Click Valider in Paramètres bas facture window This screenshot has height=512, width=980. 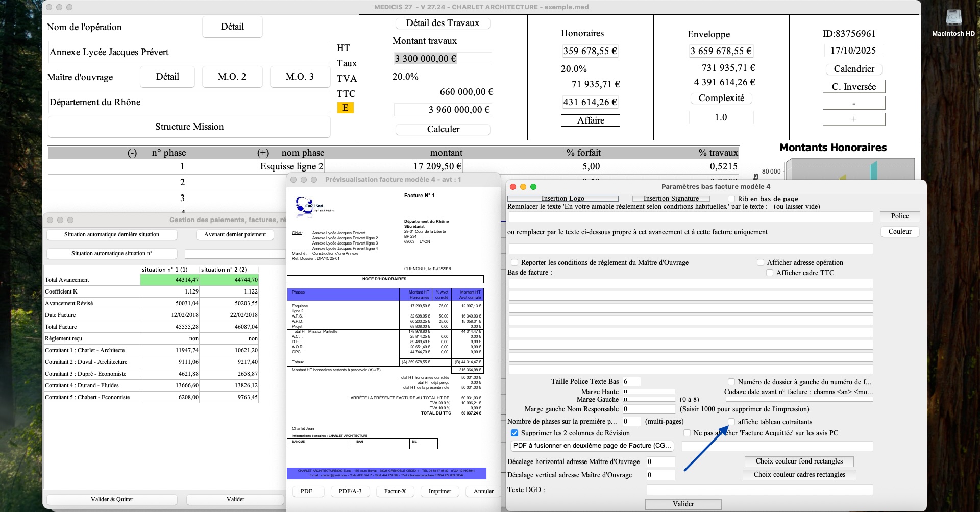tap(683, 504)
